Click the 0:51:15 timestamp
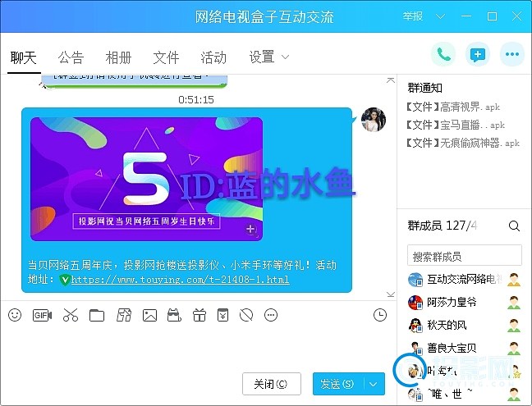Screen dimensions: 532x406 point(196,99)
